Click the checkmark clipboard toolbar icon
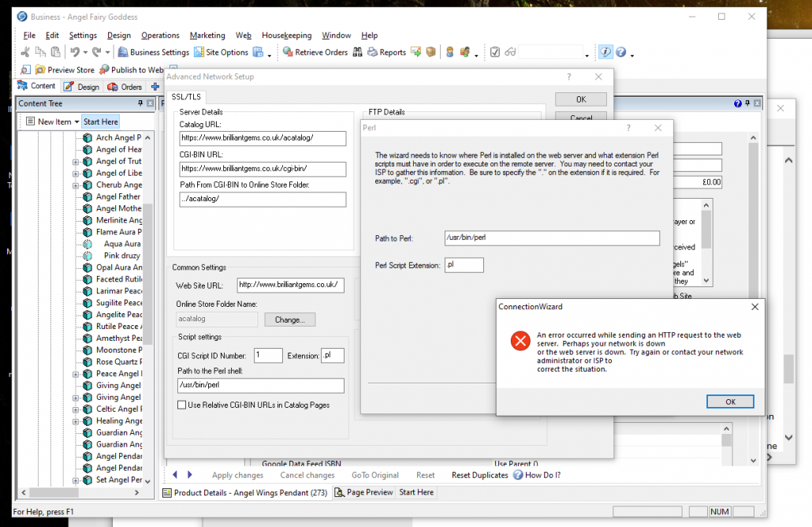 [x=495, y=52]
